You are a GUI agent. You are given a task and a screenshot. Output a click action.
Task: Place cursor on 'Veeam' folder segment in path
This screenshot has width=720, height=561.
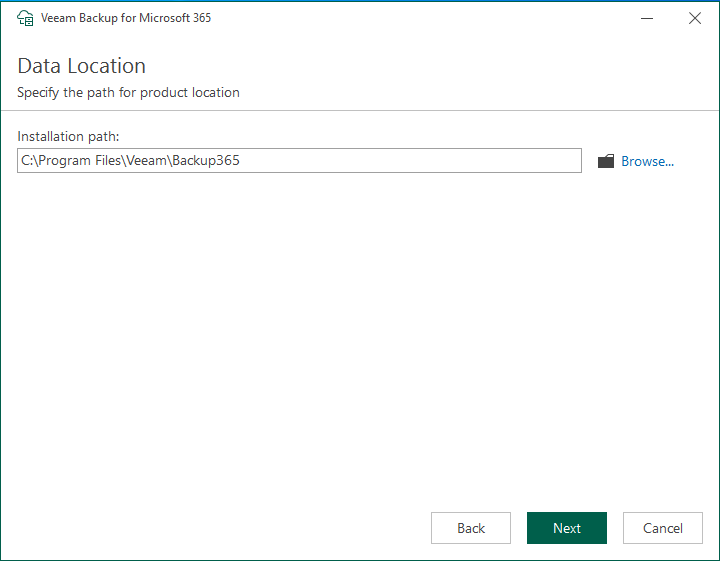click(146, 160)
